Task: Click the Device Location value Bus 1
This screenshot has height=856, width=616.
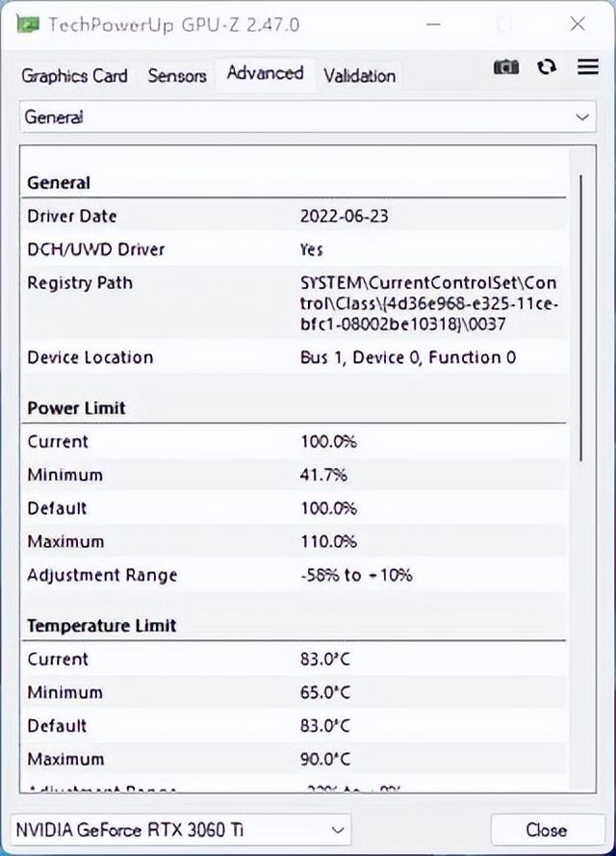Action: tap(407, 357)
